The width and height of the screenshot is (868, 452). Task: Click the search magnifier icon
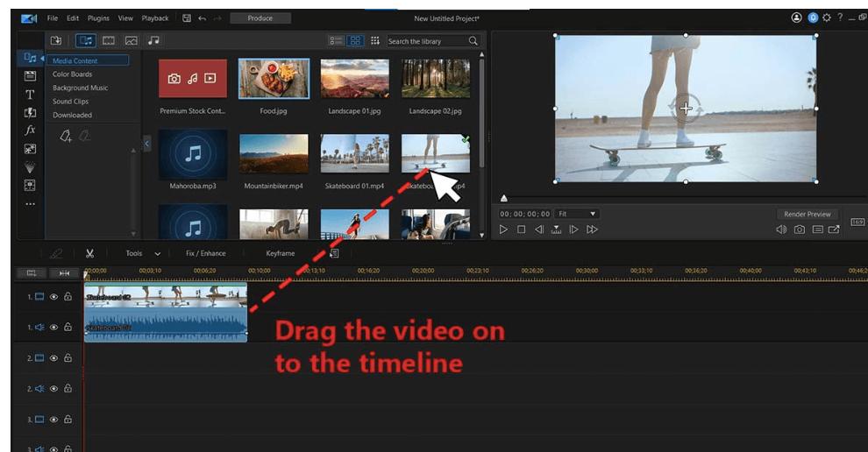(473, 41)
